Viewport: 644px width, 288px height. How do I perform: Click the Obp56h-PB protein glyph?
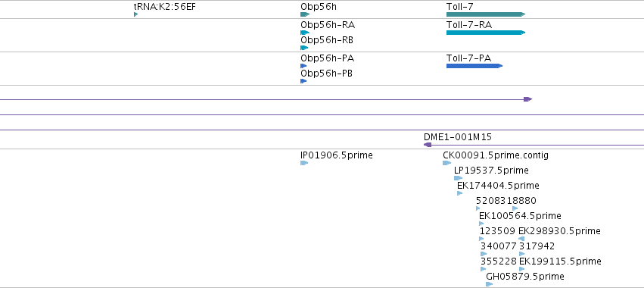[x=303, y=81]
